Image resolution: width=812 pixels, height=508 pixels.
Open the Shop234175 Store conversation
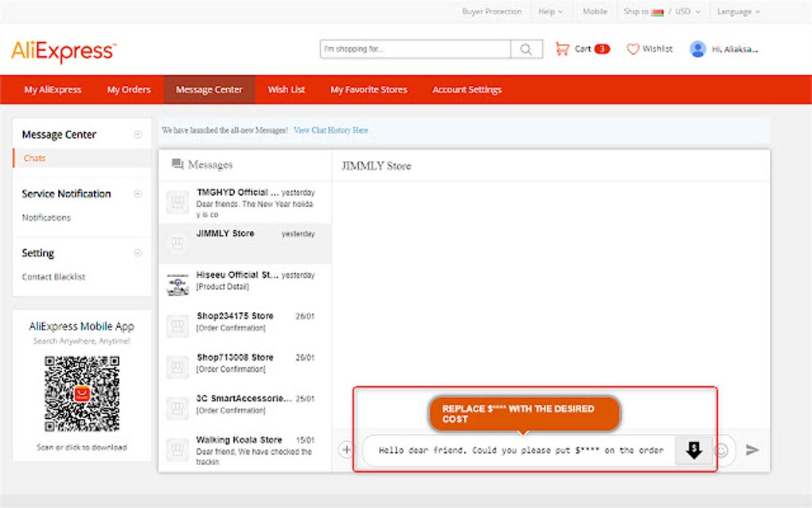(245, 326)
